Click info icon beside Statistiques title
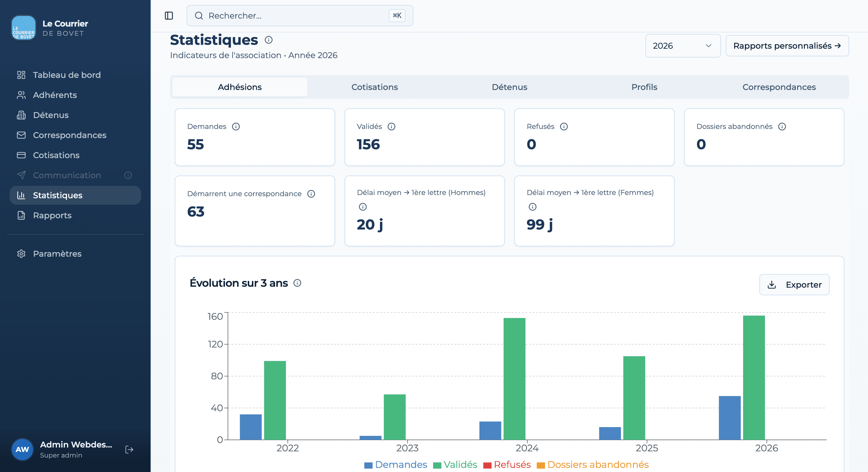Image resolution: width=868 pixels, height=472 pixels. click(269, 40)
